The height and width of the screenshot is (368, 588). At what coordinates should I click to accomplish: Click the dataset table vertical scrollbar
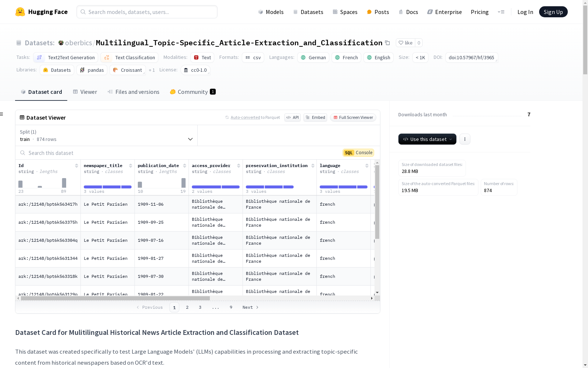tap(377, 202)
